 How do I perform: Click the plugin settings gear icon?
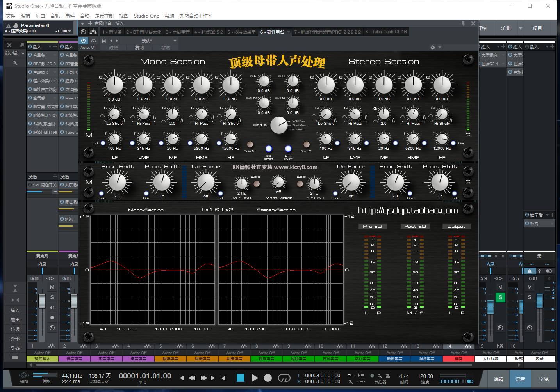point(433,47)
